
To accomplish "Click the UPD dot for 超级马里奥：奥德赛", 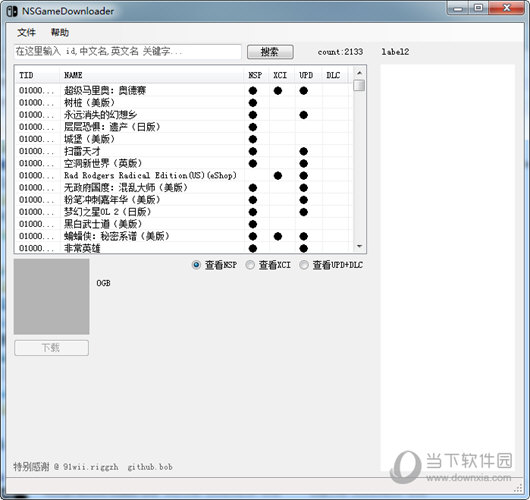I will tap(304, 91).
